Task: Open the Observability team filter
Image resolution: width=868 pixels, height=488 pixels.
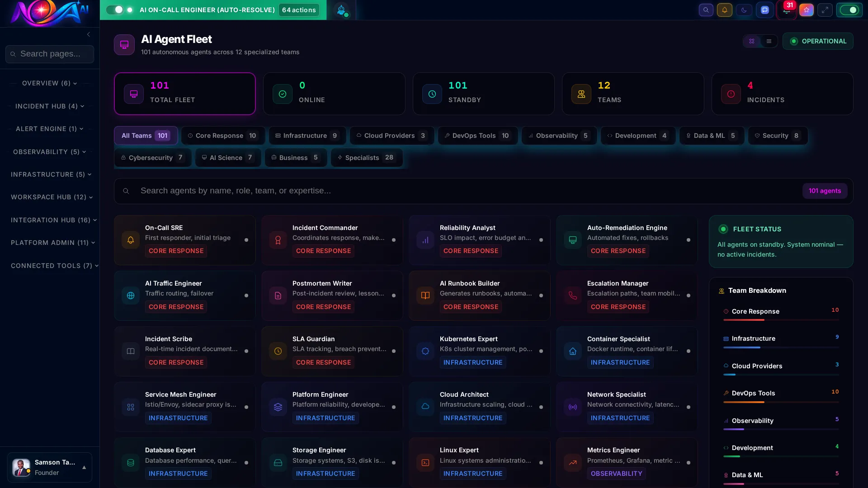Action: point(559,136)
